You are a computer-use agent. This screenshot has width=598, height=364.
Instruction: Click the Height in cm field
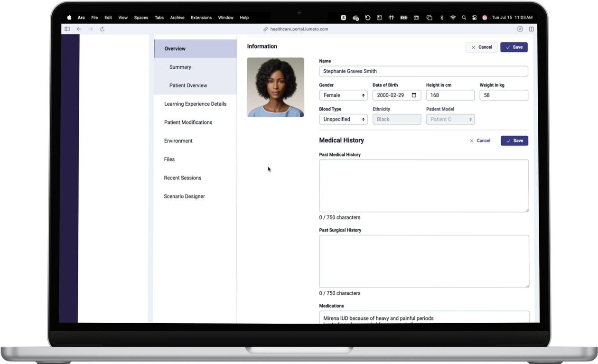click(450, 95)
